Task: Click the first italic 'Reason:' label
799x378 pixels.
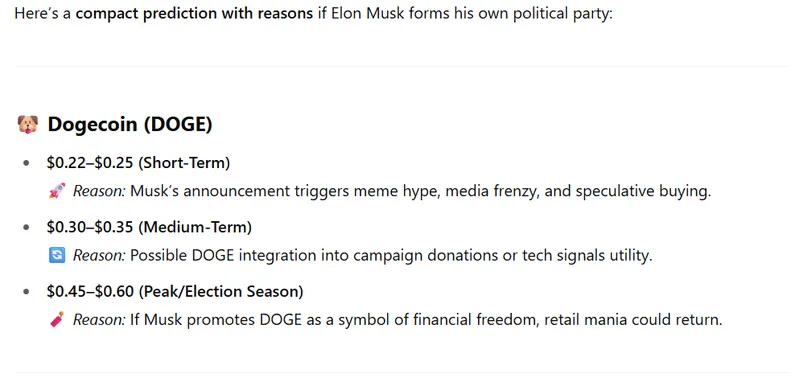Action: (x=99, y=192)
